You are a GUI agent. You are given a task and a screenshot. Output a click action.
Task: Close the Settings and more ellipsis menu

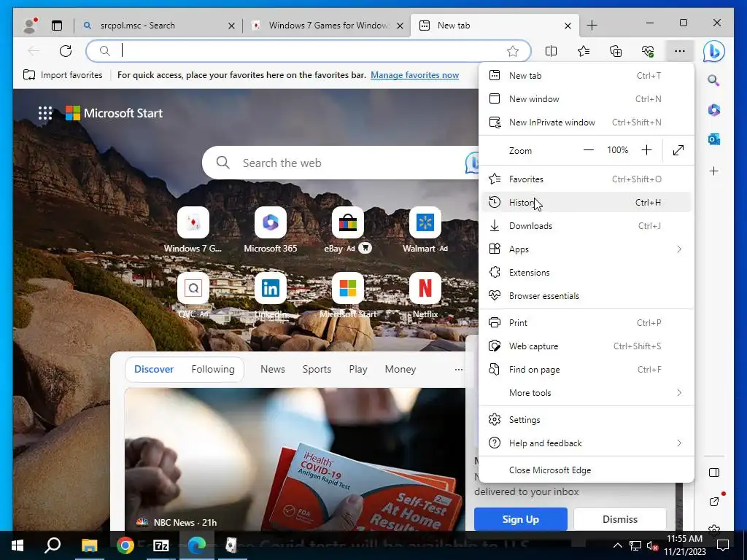click(x=680, y=51)
